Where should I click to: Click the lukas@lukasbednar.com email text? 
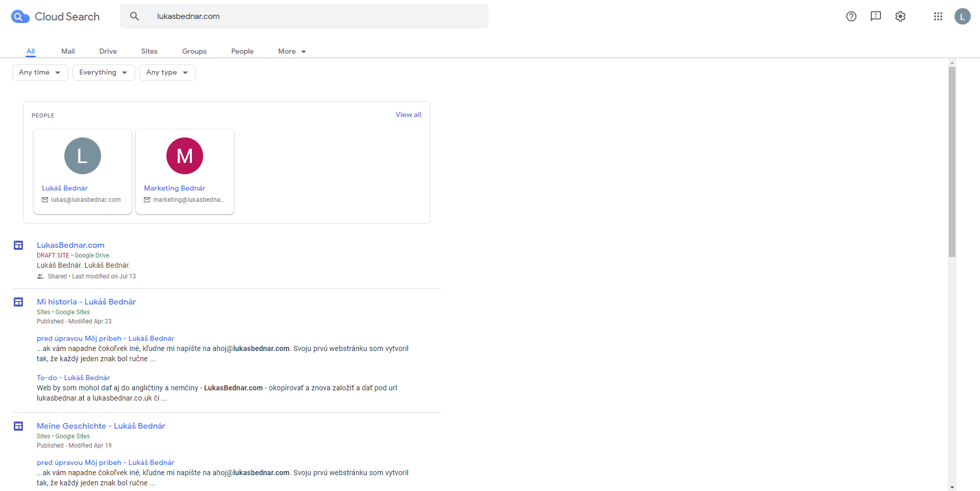(86, 200)
